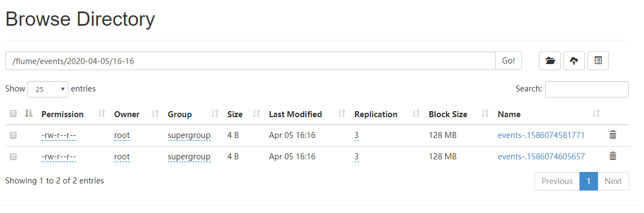The height and width of the screenshot is (213, 644).
Task: Click sort icon beside header checkbox
Action: click(29, 113)
